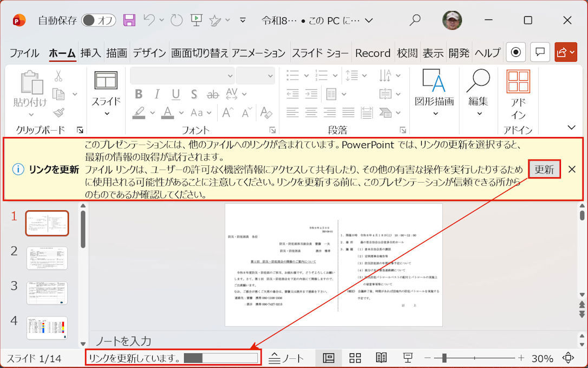Click the Save floppy disk icon

coord(129,20)
